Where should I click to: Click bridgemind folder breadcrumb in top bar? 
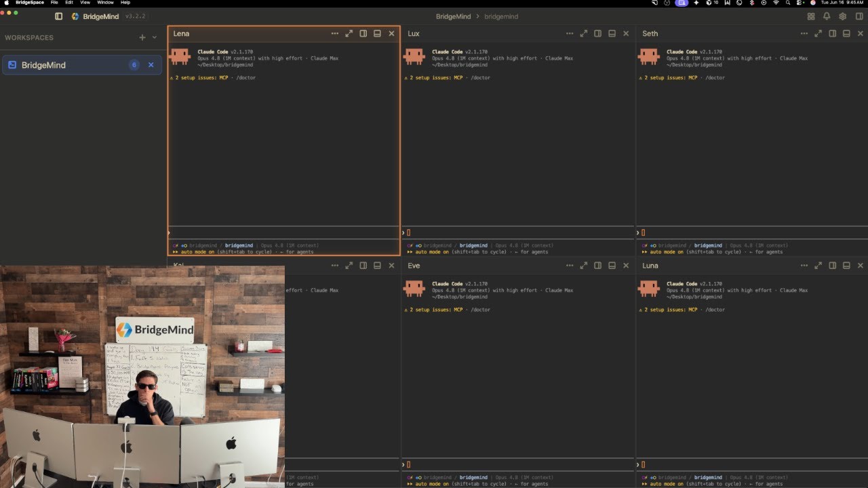pyautogui.click(x=501, y=16)
